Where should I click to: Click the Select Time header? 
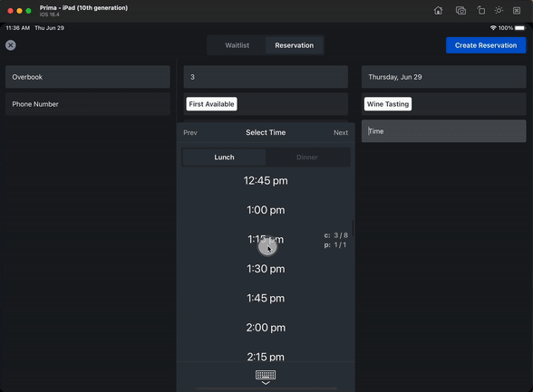click(266, 133)
